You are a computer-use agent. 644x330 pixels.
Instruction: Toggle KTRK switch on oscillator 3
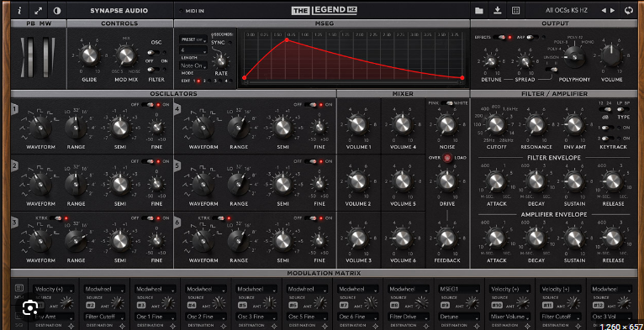coord(55,218)
